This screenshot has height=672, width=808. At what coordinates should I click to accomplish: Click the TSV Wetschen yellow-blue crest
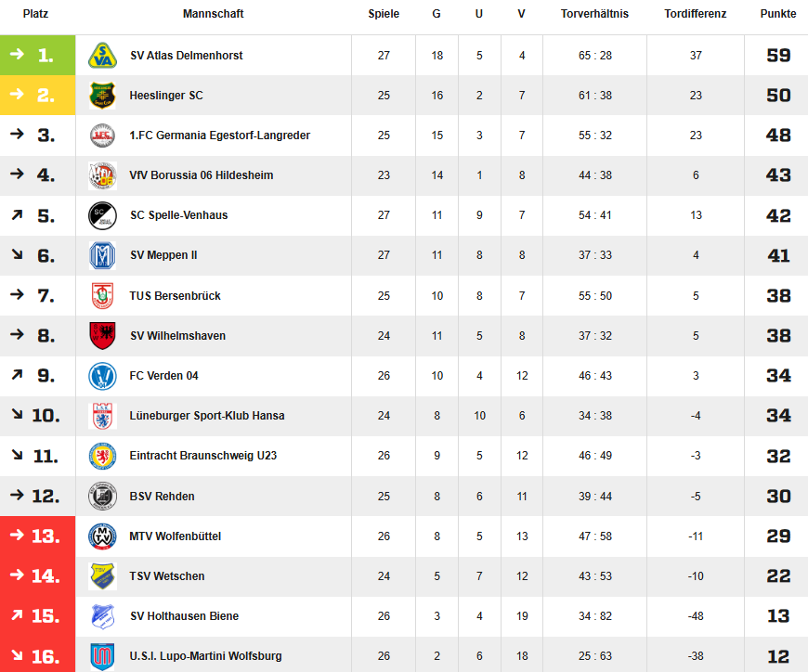pyautogui.click(x=102, y=576)
